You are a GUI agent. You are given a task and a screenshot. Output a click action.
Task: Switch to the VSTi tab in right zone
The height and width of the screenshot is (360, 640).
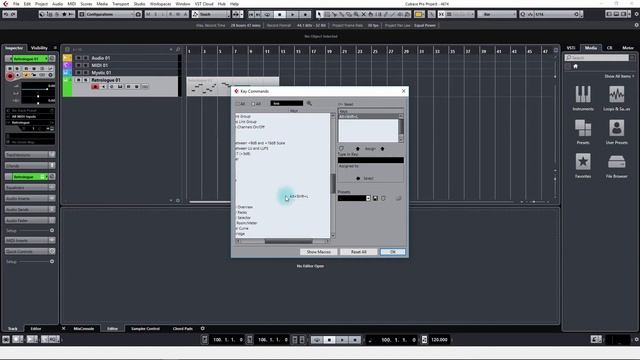click(x=571, y=48)
